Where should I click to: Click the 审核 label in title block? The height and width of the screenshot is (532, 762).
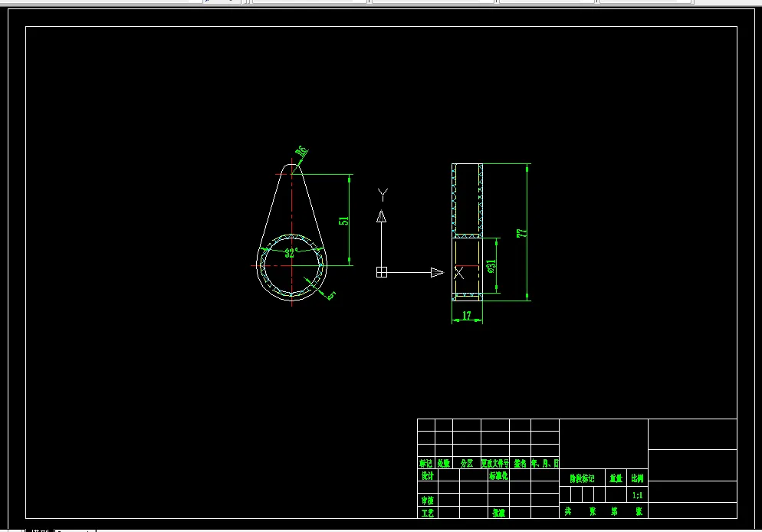(x=427, y=500)
